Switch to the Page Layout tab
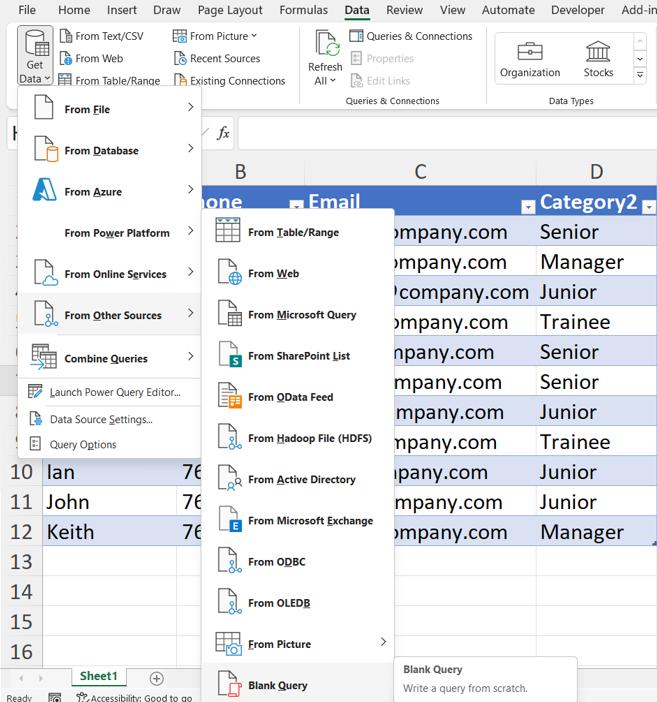This screenshot has width=657, height=702. [230, 9]
